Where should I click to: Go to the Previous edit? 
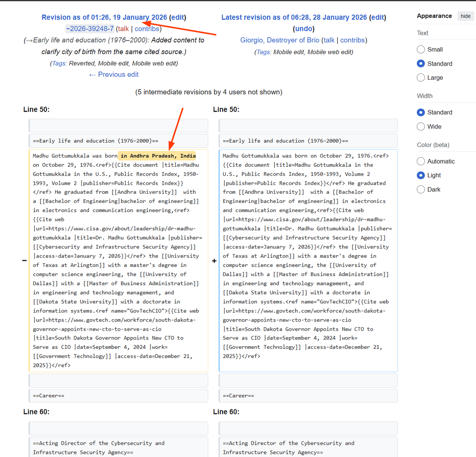coord(114,74)
